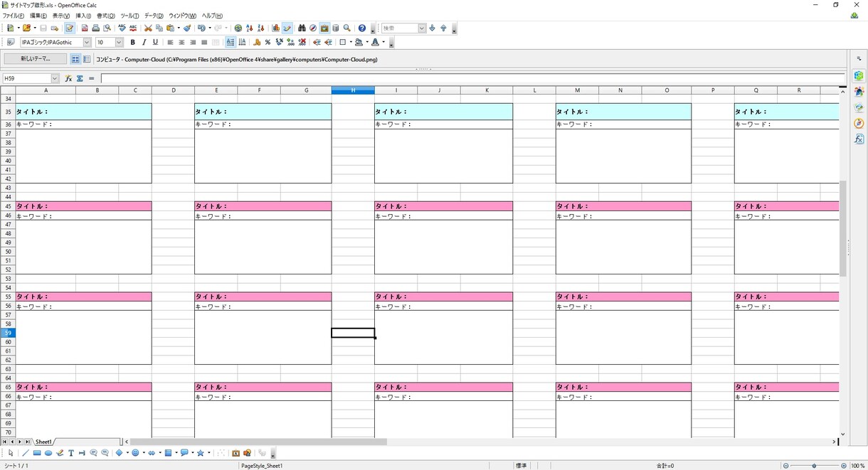
Task: Apply percent number format
Action: [268, 43]
